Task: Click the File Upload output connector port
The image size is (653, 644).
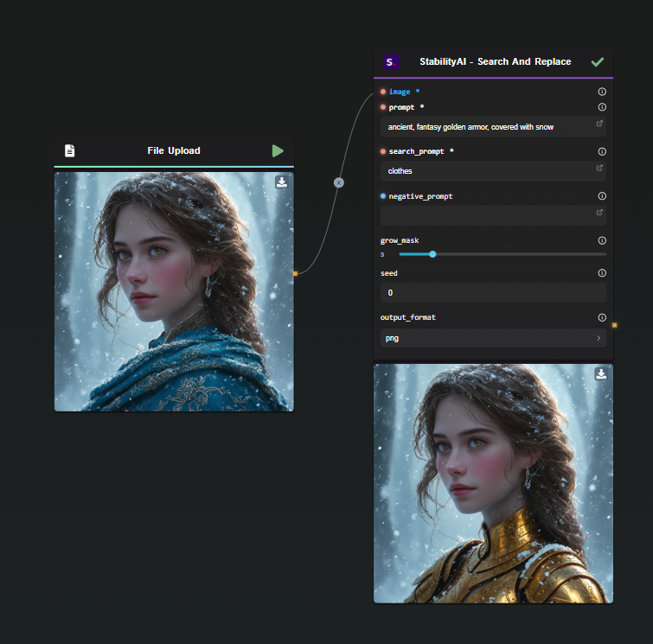Action: click(x=295, y=273)
